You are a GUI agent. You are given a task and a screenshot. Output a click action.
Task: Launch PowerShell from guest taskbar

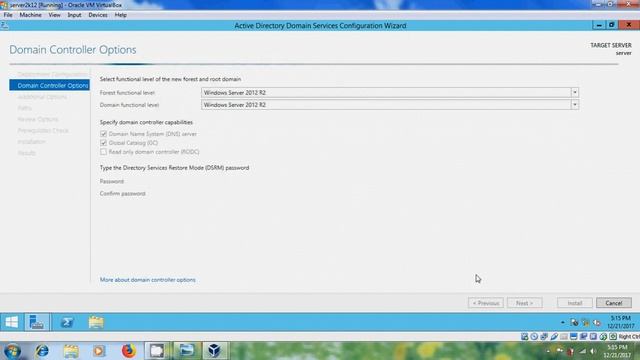click(67, 322)
